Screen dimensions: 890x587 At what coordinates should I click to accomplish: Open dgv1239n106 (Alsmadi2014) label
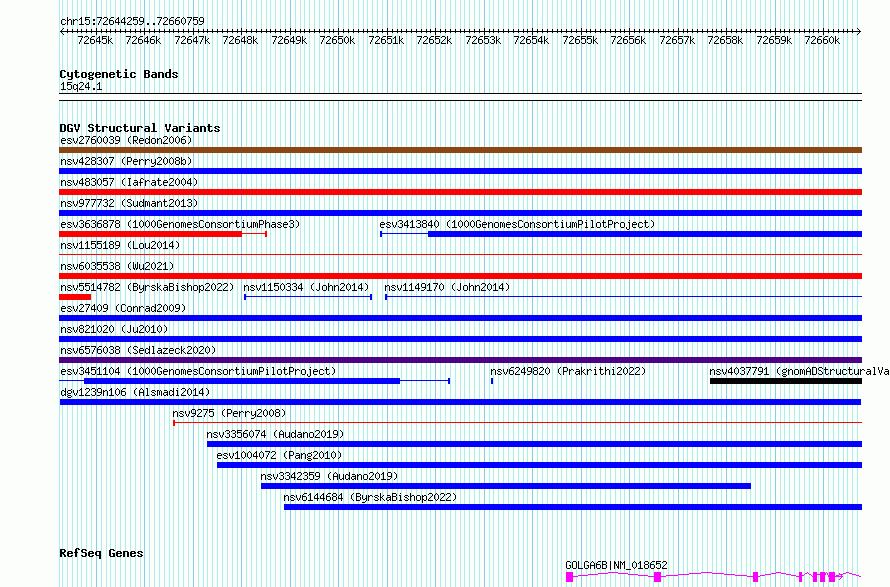[135, 392]
